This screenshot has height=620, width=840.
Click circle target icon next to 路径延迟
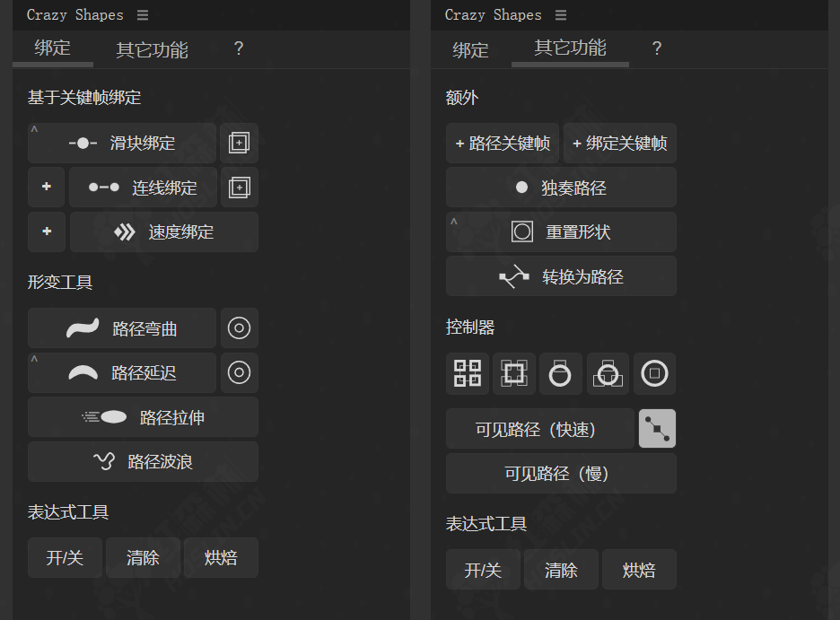point(239,372)
